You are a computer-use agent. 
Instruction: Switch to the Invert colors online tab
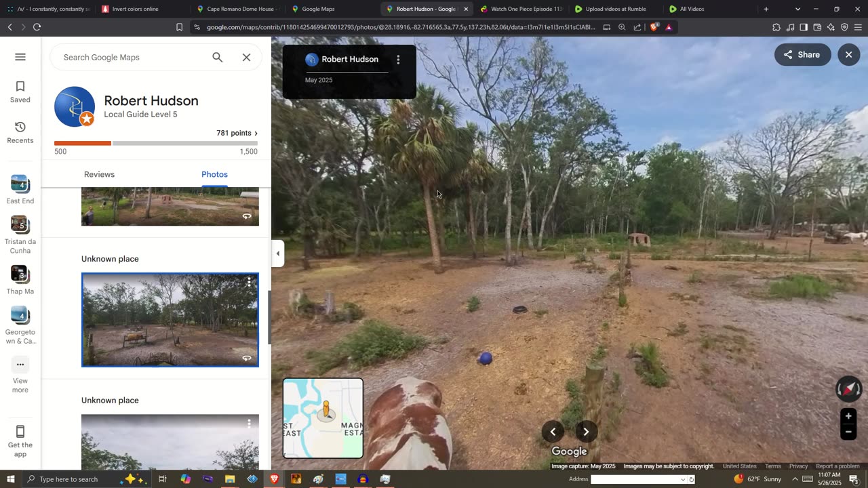142,9
